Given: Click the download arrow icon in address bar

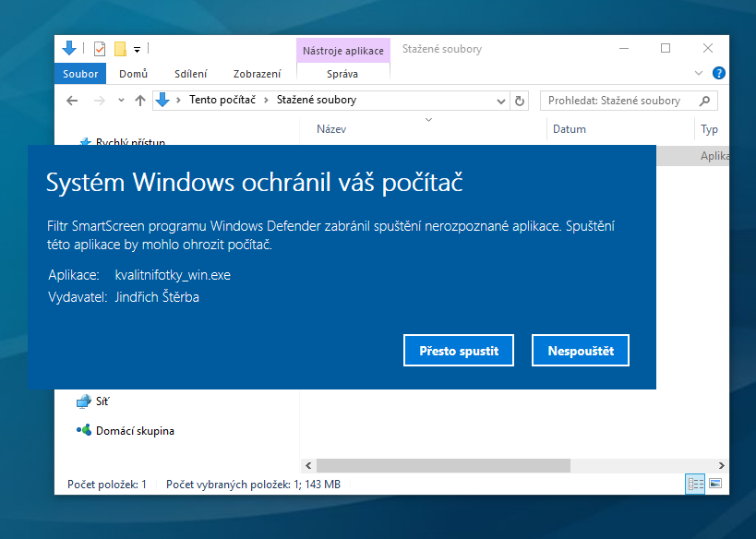Looking at the screenshot, I should tap(163, 100).
